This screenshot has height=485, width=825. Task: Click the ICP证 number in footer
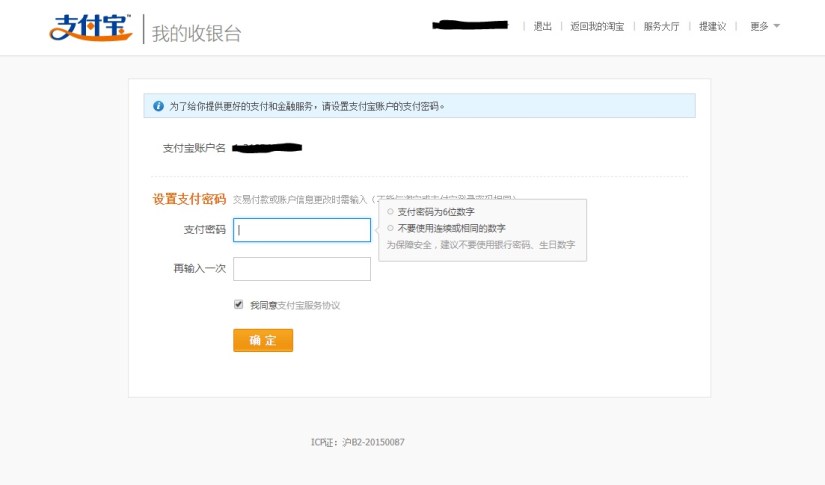pos(357,442)
